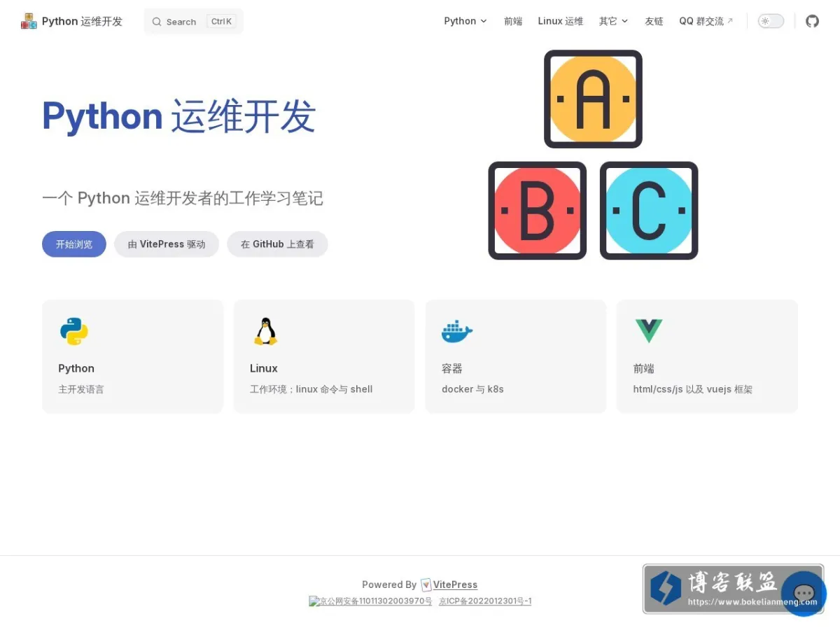Open the 友链 nav item
This screenshot has width=840, height=630.
(654, 21)
